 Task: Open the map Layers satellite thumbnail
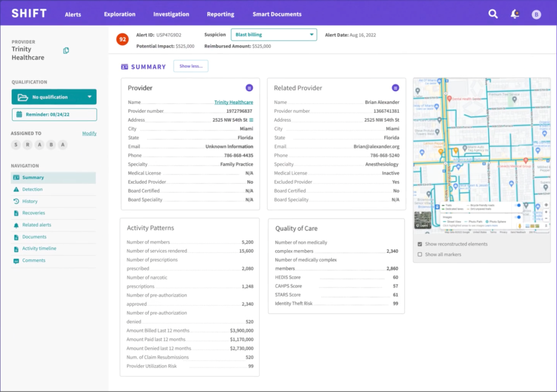pos(423,220)
